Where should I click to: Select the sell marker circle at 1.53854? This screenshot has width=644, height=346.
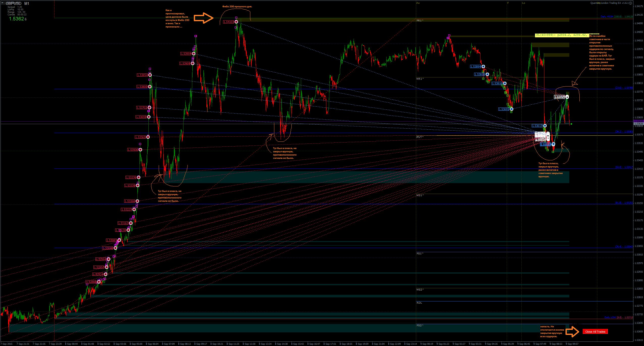(x=150, y=75)
